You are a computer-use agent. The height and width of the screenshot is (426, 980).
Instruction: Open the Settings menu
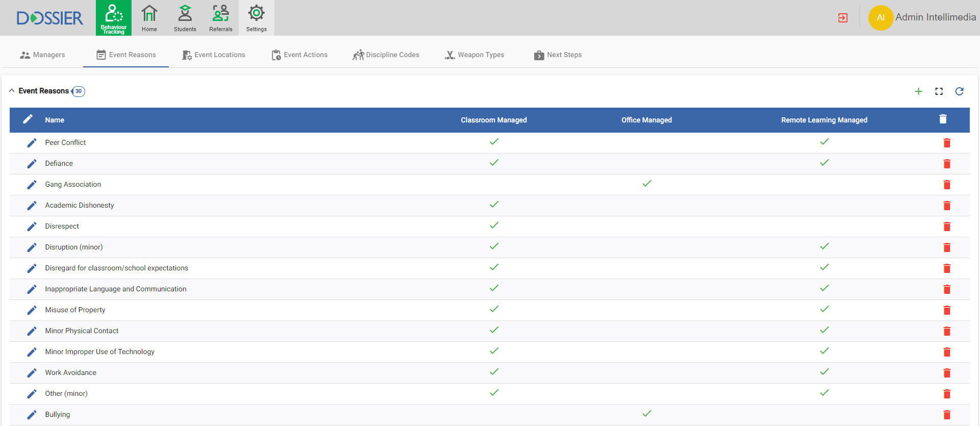click(x=256, y=18)
